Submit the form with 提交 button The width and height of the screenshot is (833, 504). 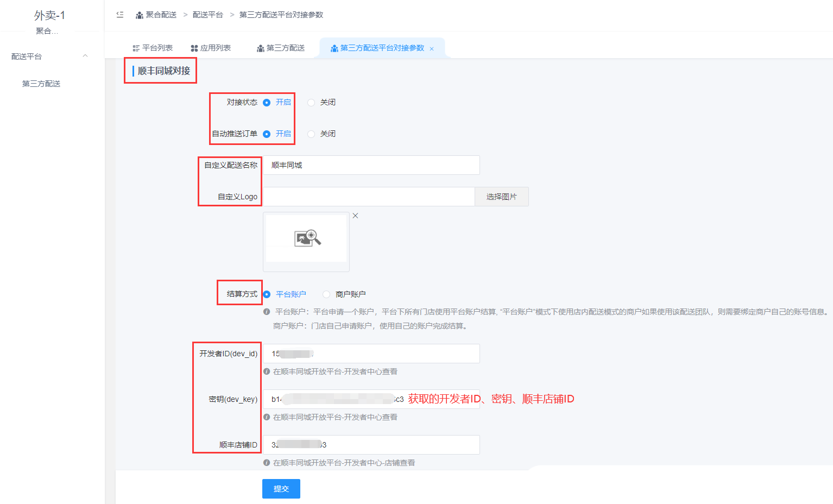click(281, 489)
